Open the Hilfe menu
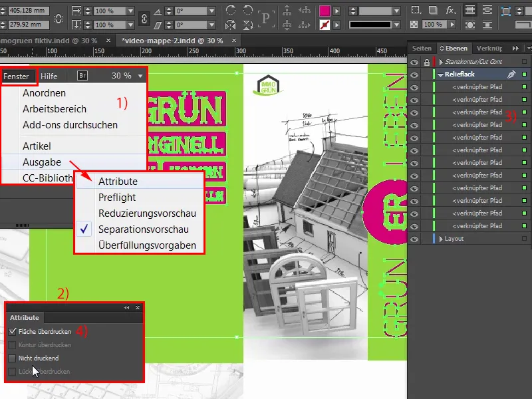Screen dimensions: 532x399 [x=49, y=76]
